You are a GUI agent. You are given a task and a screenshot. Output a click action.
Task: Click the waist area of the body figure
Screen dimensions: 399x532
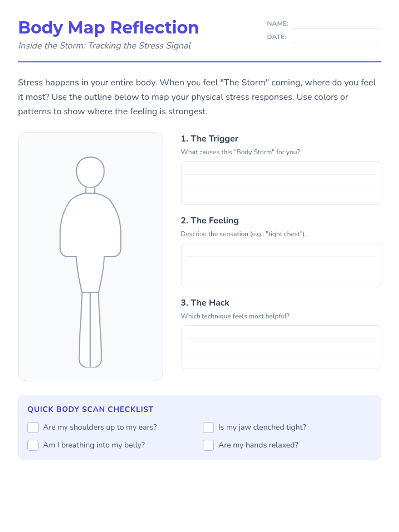point(90,275)
